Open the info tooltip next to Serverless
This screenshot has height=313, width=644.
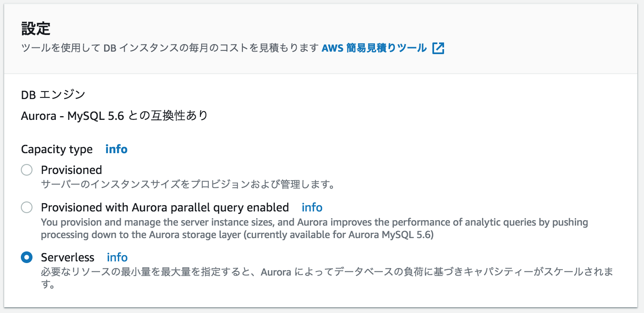(x=117, y=257)
